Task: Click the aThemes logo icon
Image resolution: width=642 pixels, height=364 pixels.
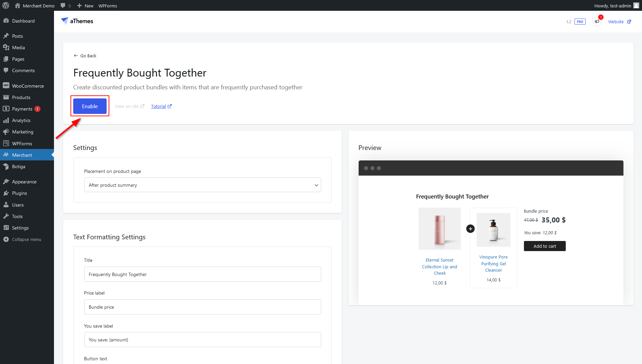Action: [64, 21]
